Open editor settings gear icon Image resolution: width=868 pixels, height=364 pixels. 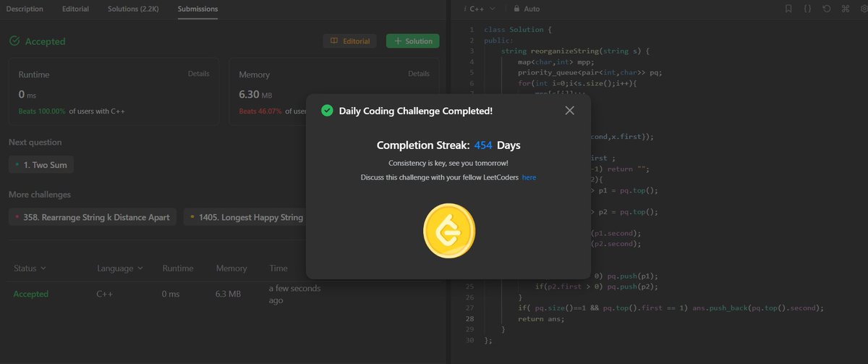[862, 9]
